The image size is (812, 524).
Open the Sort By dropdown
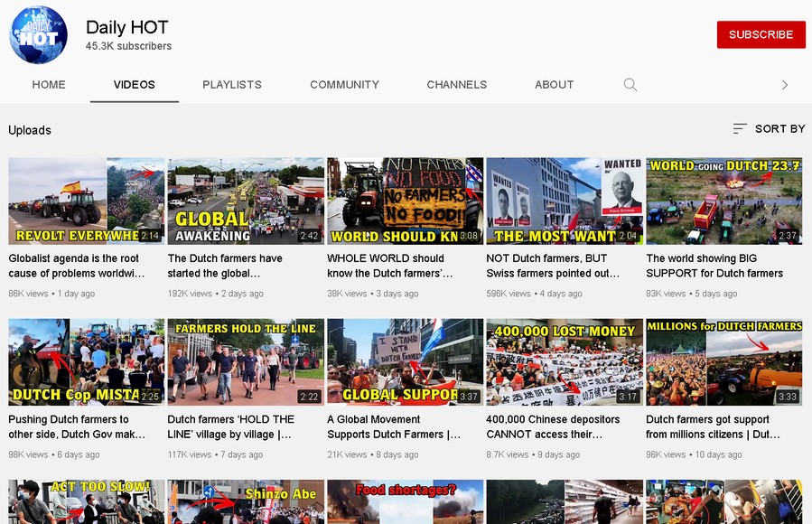pyautogui.click(x=769, y=129)
